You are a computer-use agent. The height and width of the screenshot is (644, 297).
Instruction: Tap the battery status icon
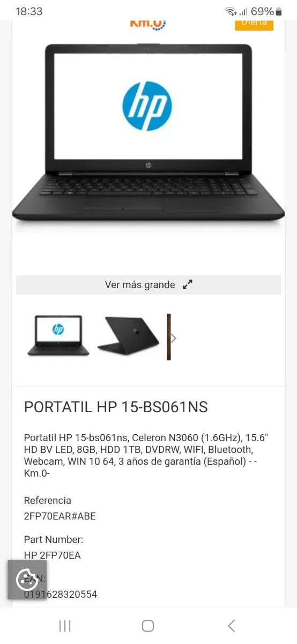point(279,11)
